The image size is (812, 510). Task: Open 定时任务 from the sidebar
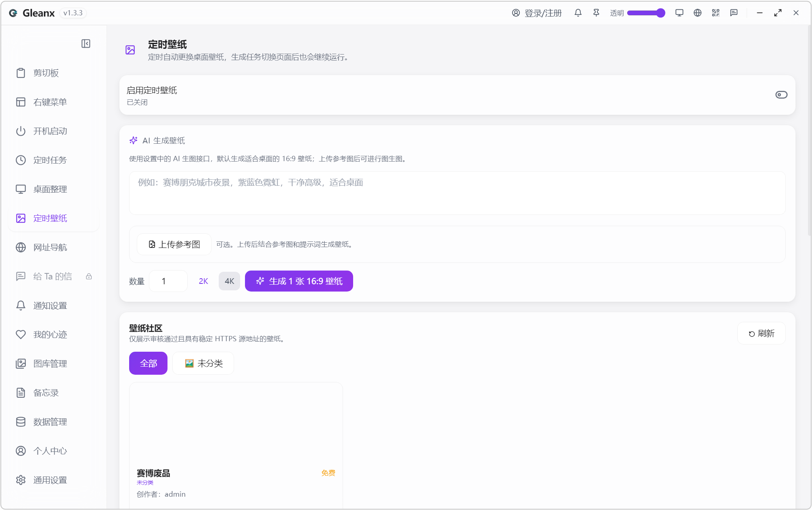tap(54, 160)
